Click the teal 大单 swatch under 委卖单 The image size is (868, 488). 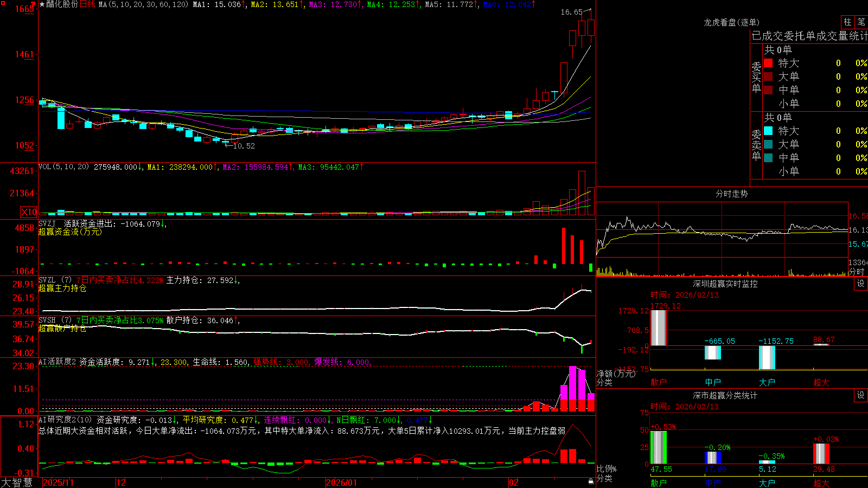pyautogui.click(x=768, y=144)
